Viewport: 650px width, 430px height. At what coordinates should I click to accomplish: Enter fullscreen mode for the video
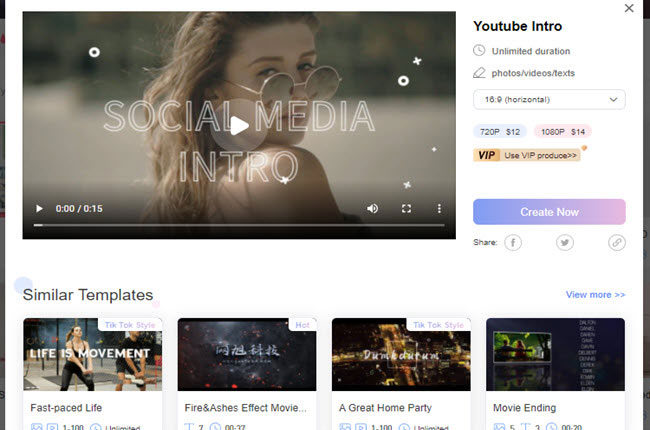tap(406, 209)
